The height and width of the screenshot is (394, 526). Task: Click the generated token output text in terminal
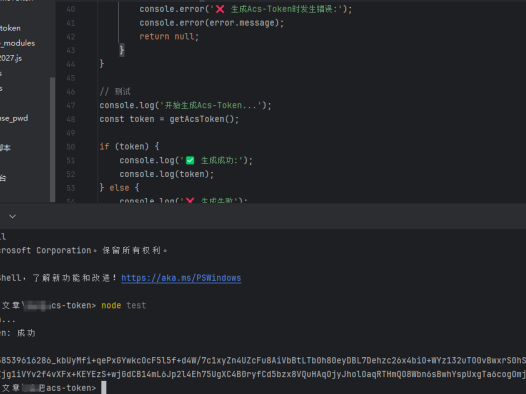point(263,368)
